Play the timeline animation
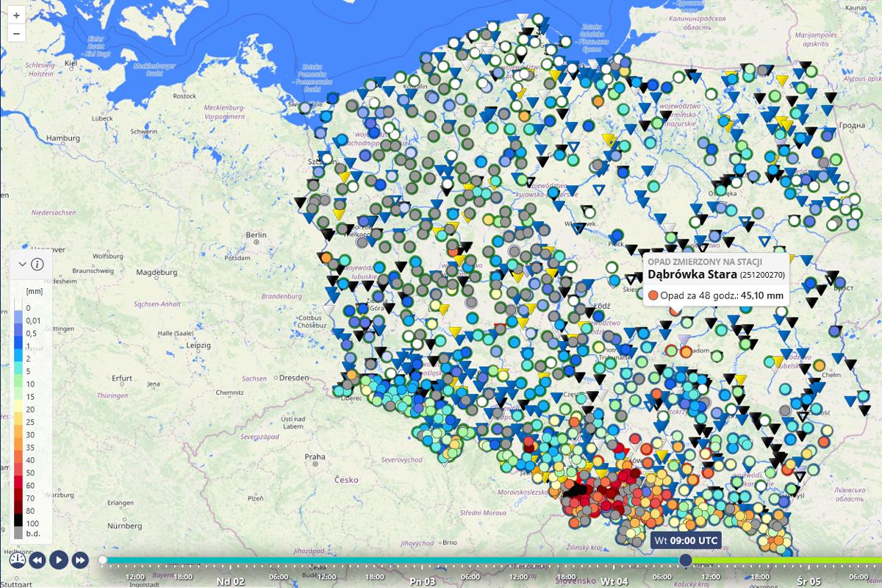The height and width of the screenshot is (588, 882). [x=59, y=560]
